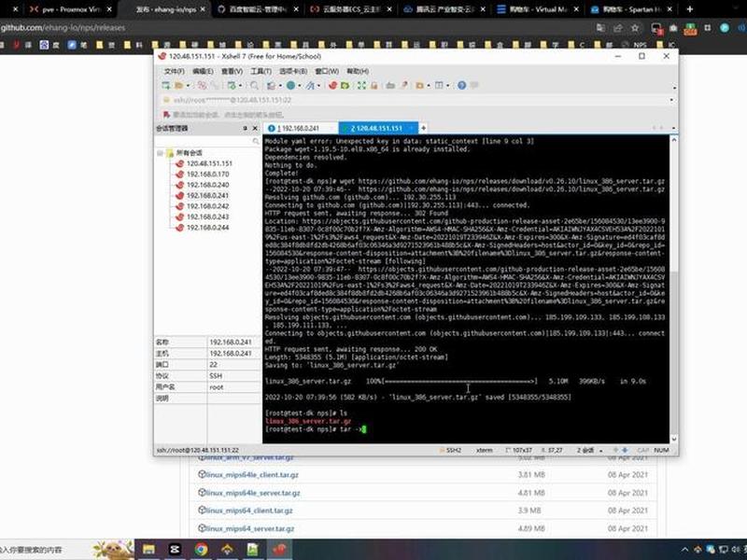Open the 工具(T) menu
The image size is (747, 560).
[x=261, y=71]
